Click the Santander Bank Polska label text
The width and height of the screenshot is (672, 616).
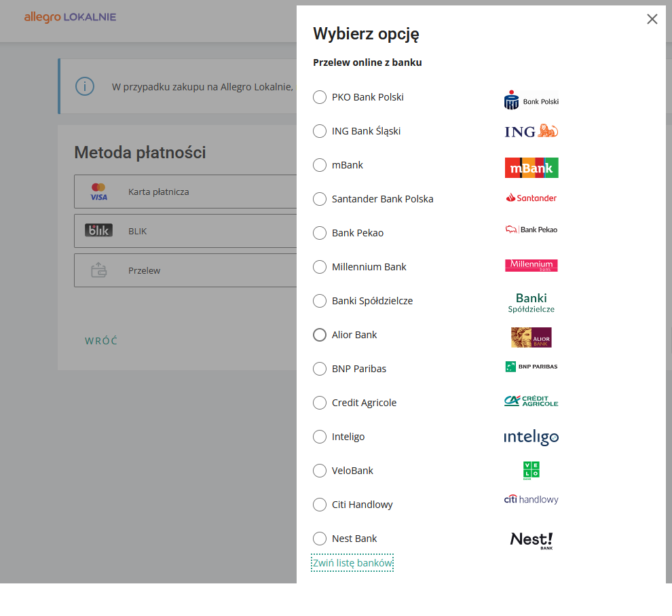tap(383, 199)
